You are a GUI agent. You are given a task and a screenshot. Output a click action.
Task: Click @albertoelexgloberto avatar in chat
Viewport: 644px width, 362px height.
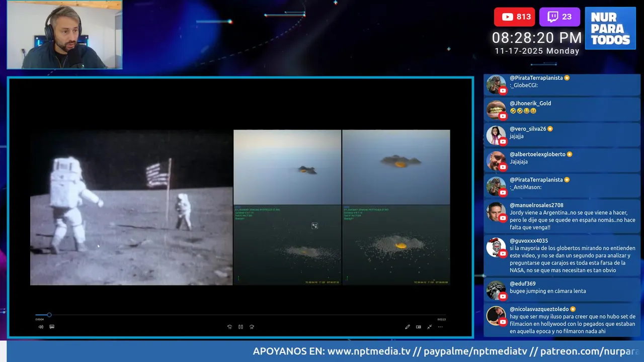point(496,161)
